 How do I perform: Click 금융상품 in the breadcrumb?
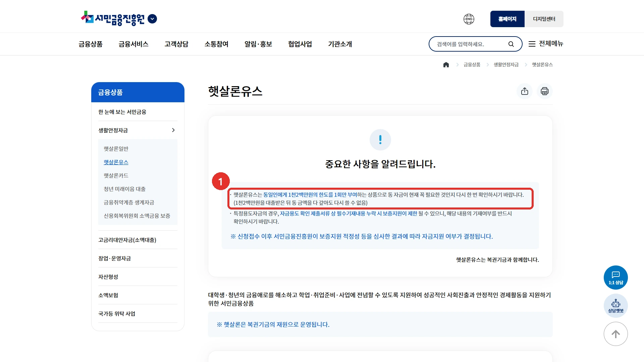(x=472, y=65)
